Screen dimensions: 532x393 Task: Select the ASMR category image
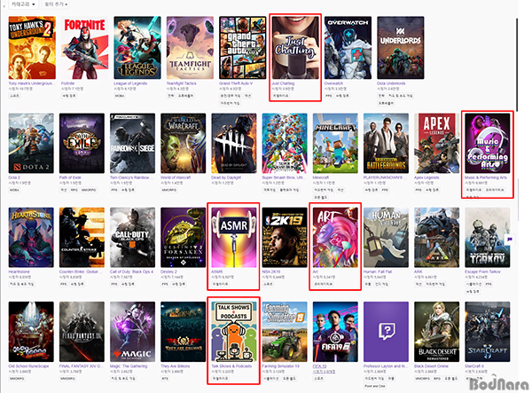pyautogui.click(x=234, y=237)
